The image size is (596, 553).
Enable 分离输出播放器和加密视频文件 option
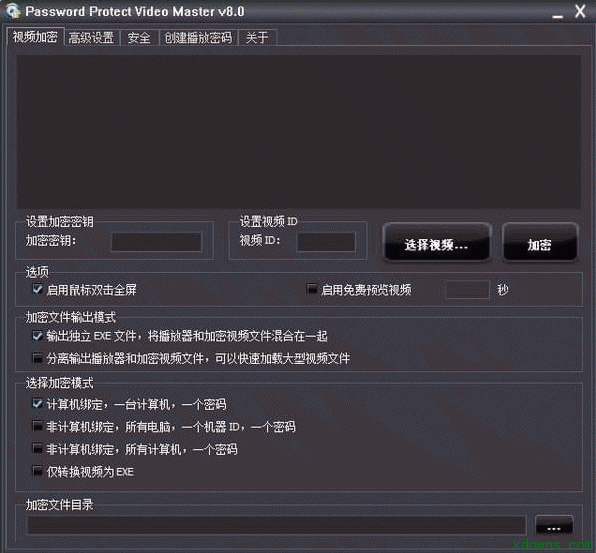click(x=37, y=358)
